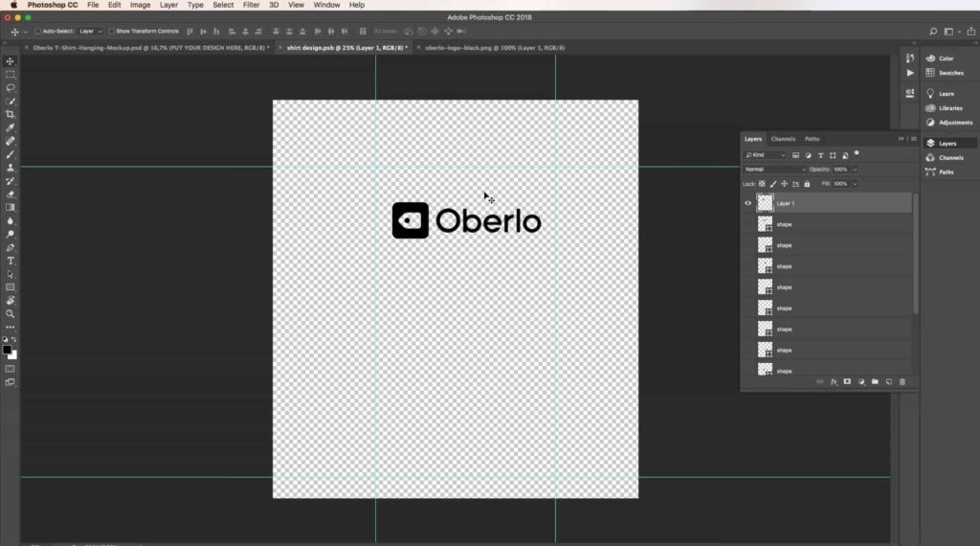Screen dimensions: 980x546
Task: Select the Crop tool
Action: [11, 114]
